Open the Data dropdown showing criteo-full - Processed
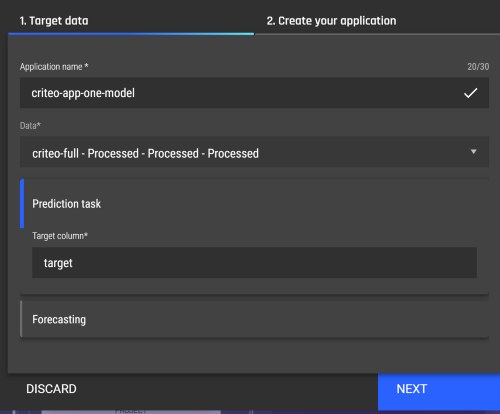 pos(254,152)
